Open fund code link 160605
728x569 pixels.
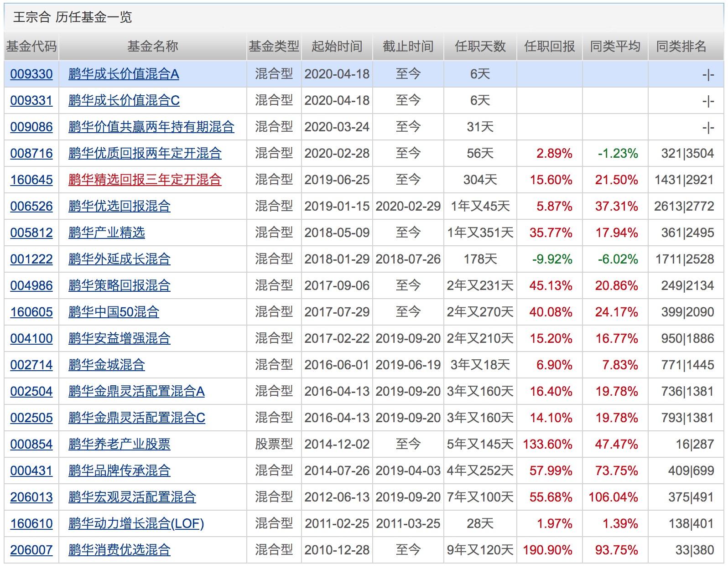[x=31, y=312]
